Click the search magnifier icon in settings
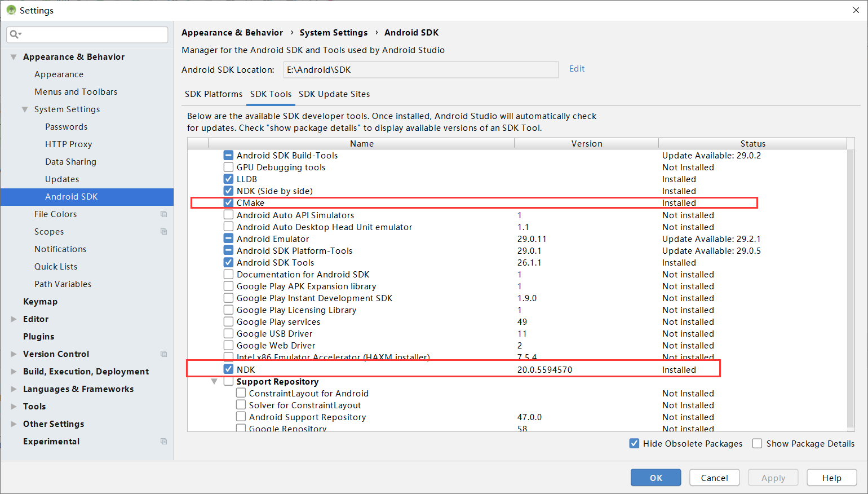The image size is (868, 494). pos(15,34)
